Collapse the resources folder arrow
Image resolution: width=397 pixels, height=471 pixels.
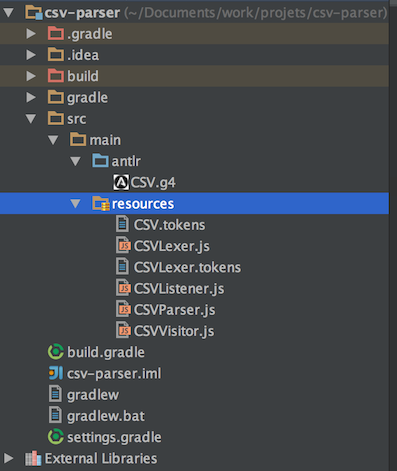click(x=75, y=203)
